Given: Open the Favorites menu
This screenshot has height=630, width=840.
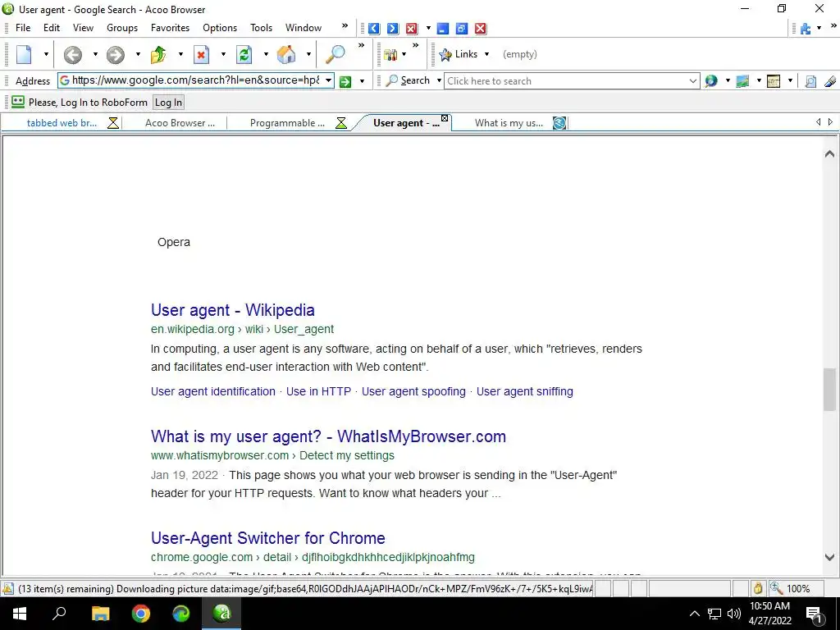Looking at the screenshot, I should coord(171,28).
